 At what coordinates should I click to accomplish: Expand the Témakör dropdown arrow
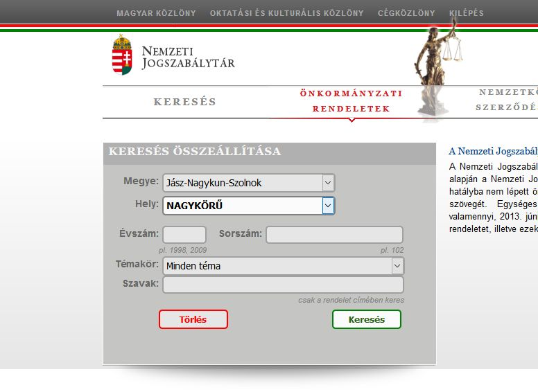click(397, 266)
